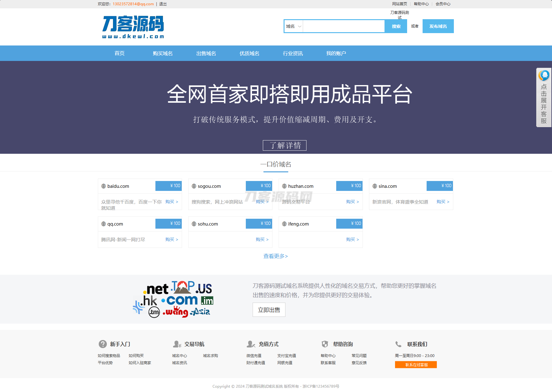Open the 域名 search type dropdown

[293, 26]
